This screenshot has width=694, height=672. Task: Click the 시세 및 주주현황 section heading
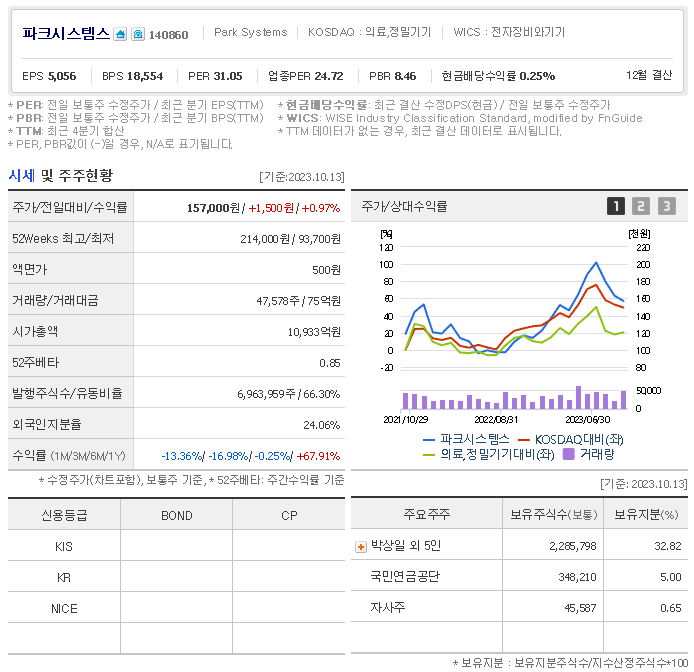(61, 175)
